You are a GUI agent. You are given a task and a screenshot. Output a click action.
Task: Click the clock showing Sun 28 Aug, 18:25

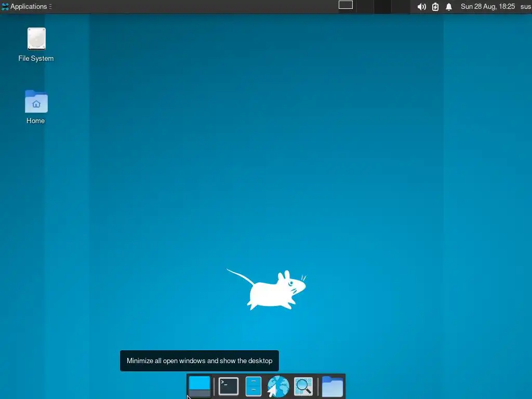pyautogui.click(x=487, y=6)
